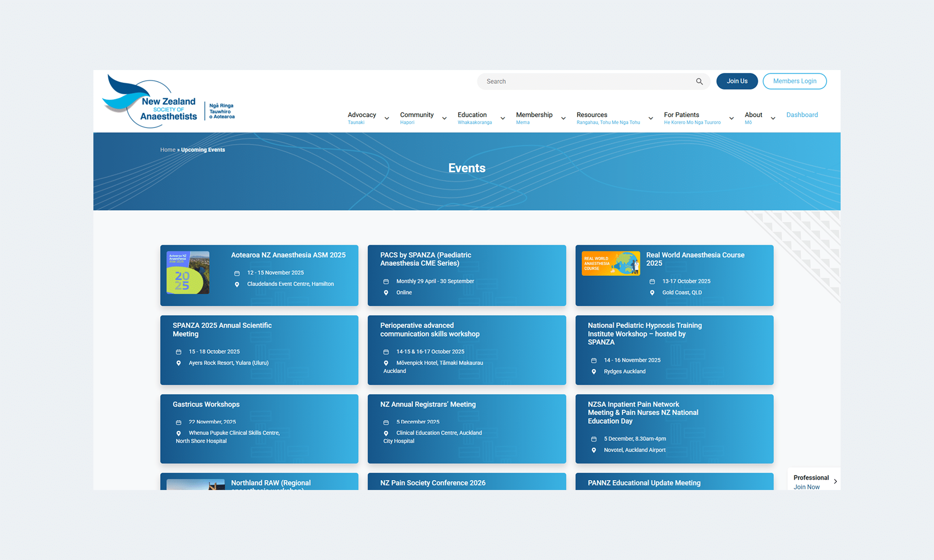Viewport: 934px width, 560px height.
Task: Open the New Zealand Society of Anaesthetists logo
Action: [169, 101]
